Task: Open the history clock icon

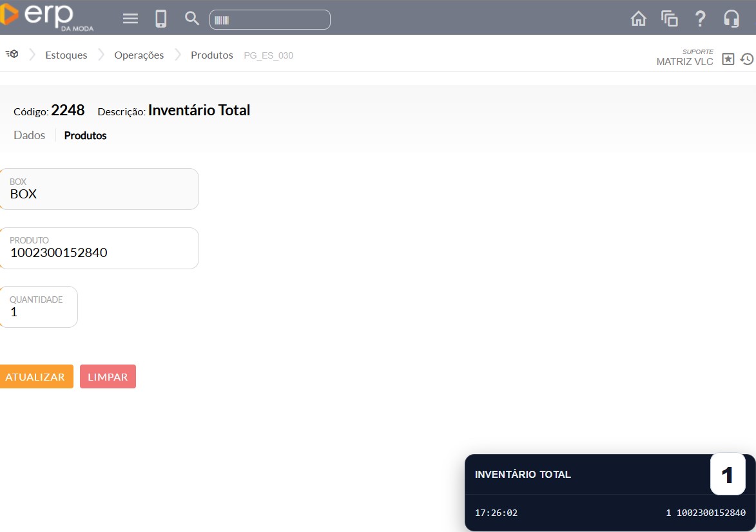Action: (746, 59)
